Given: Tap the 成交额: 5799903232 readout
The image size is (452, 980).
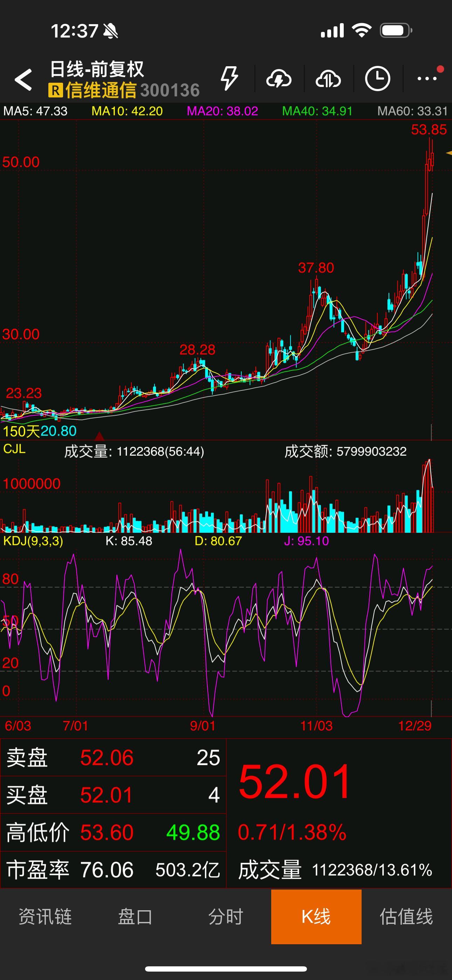Looking at the screenshot, I should [x=345, y=451].
